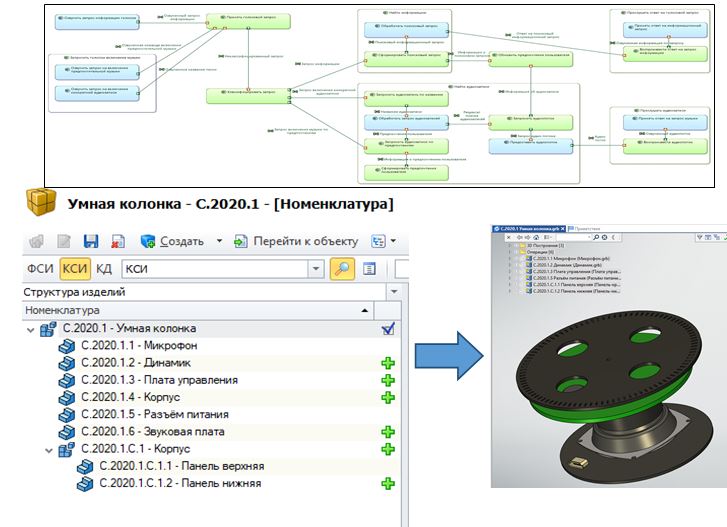Collapse the С.2020.1.С.1 Корпус assembly node

coord(47,449)
